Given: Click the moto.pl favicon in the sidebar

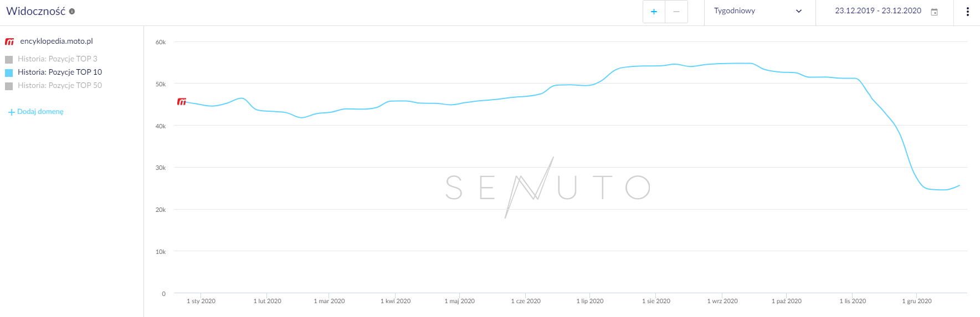Looking at the screenshot, I should [x=9, y=41].
